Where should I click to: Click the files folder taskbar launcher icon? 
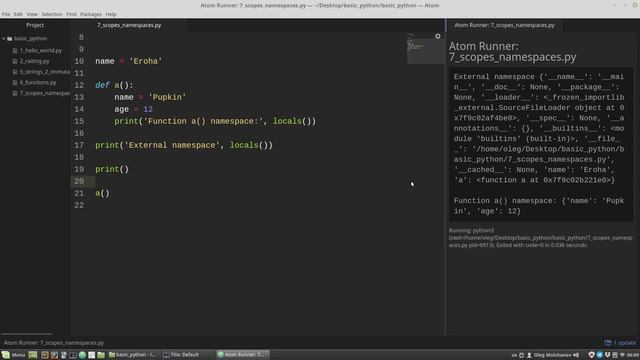101,355
